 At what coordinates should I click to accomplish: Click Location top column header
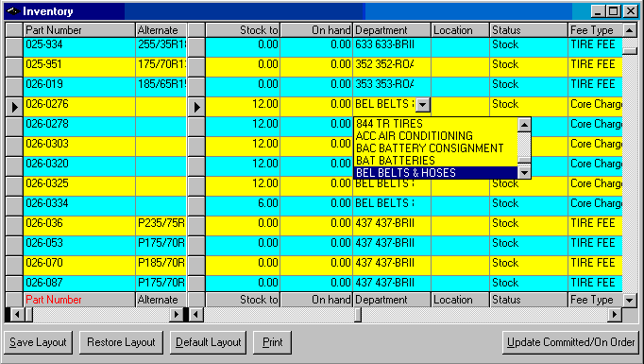[461, 30]
